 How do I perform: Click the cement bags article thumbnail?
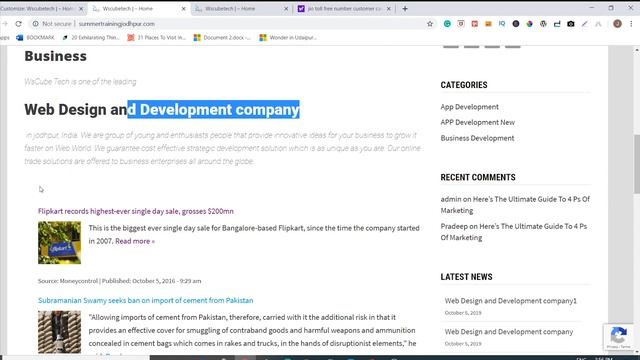coord(60,332)
